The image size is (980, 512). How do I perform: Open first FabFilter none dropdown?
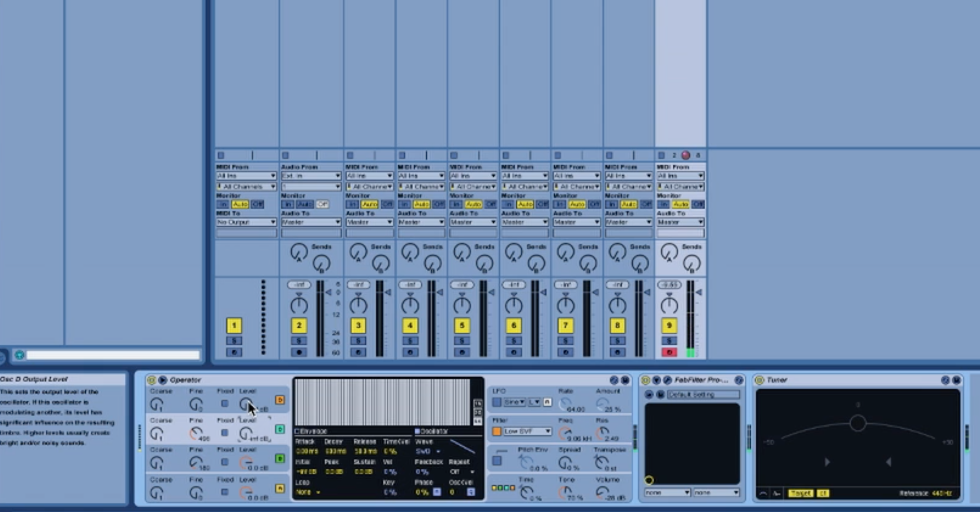(x=667, y=493)
